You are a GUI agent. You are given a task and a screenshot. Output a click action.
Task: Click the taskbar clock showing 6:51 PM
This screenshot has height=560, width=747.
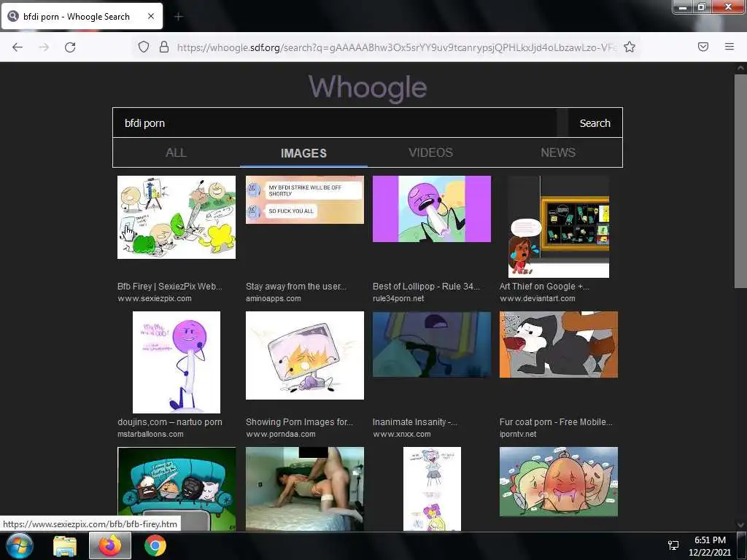[709, 546]
